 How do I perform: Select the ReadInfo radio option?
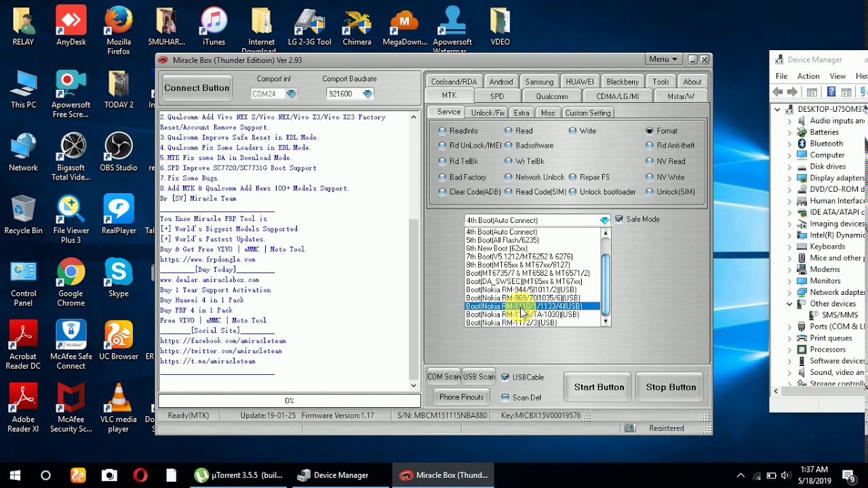[458, 131]
